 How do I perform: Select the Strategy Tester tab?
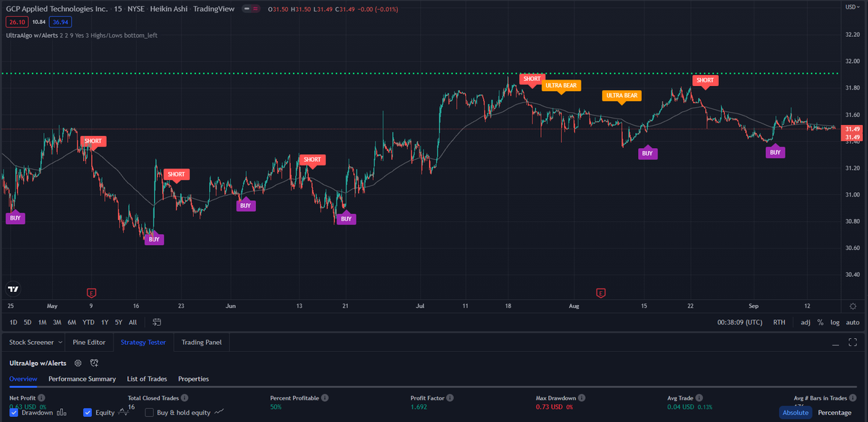[144, 342]
